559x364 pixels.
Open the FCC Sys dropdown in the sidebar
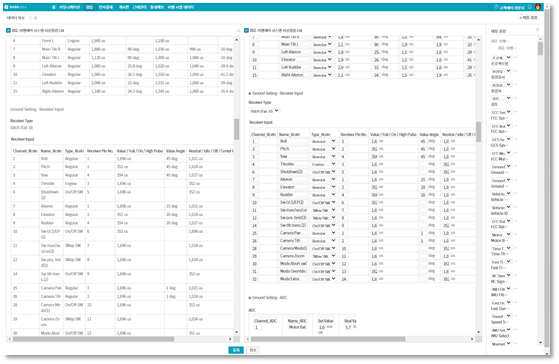502,112
